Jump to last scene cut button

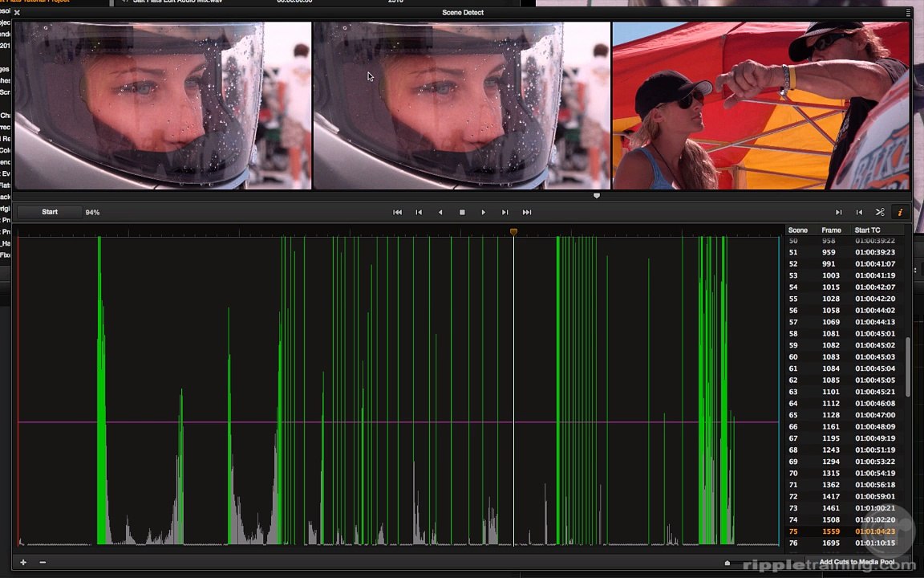tap(527, 212)
